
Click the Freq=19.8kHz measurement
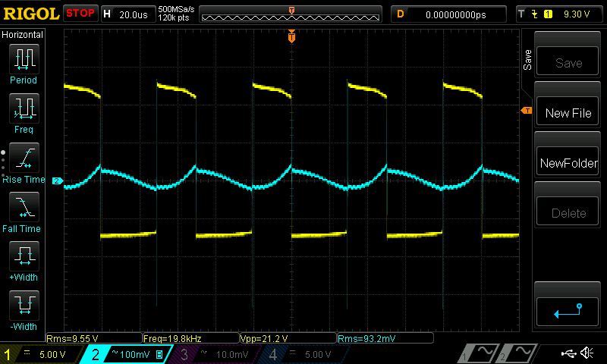tap(191, 338)
